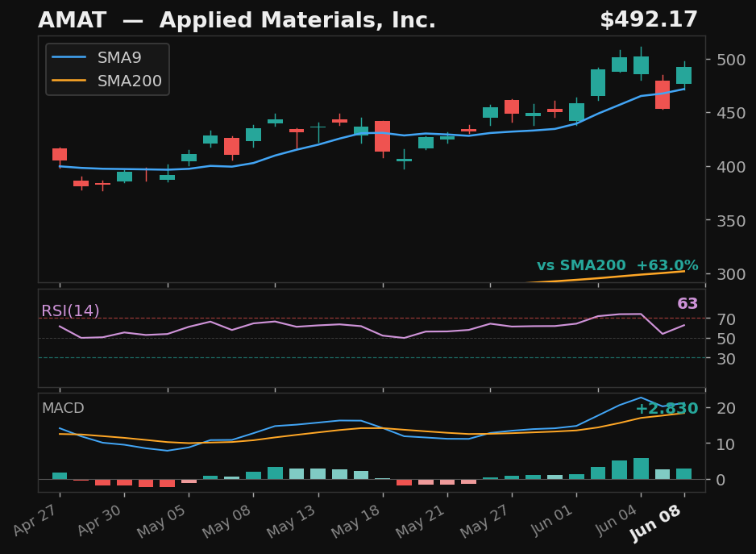Click the RSI value 63 label
This screenshot has height=554, width=756.
click(687, 303)
